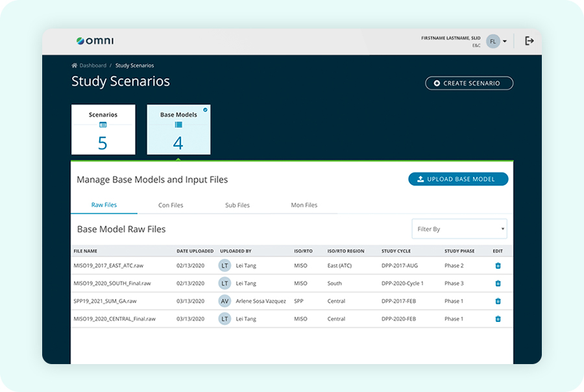584x392 pixels.
Task: Expand the user account dropdown arrow
Action: point(505,42)
